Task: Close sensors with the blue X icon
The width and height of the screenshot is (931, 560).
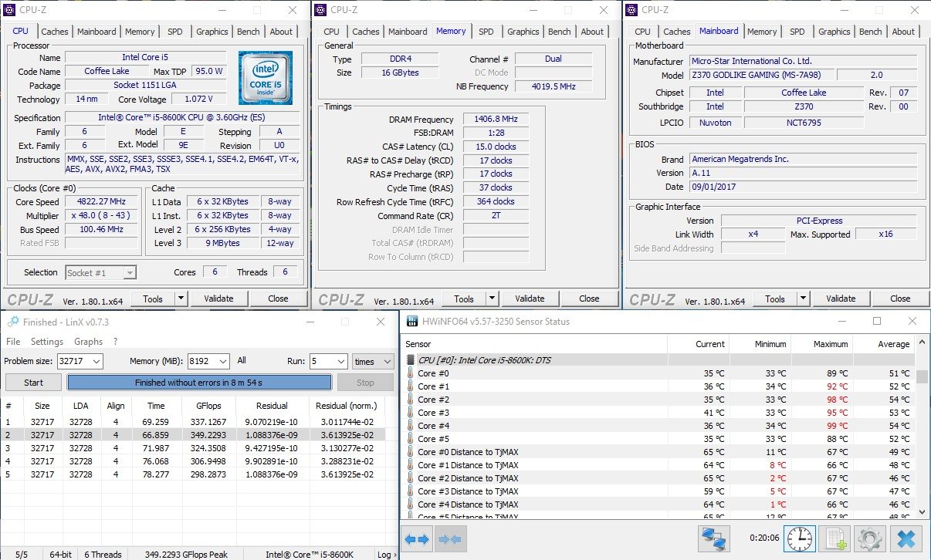Action: coord(906,538)
